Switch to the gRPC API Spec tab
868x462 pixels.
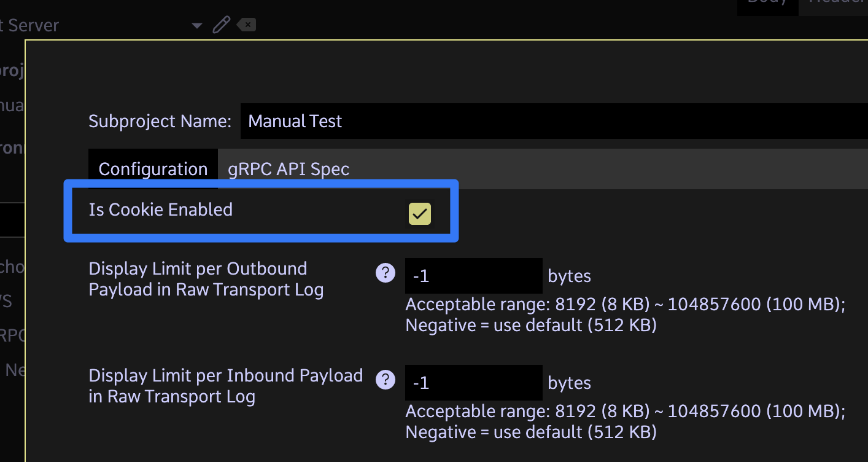[x=289, y=169]
